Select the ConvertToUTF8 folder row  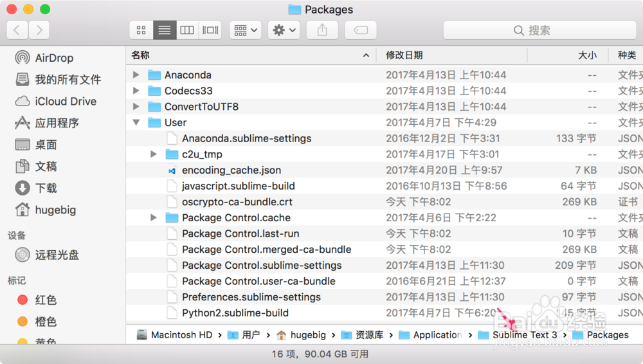[385, 107]
